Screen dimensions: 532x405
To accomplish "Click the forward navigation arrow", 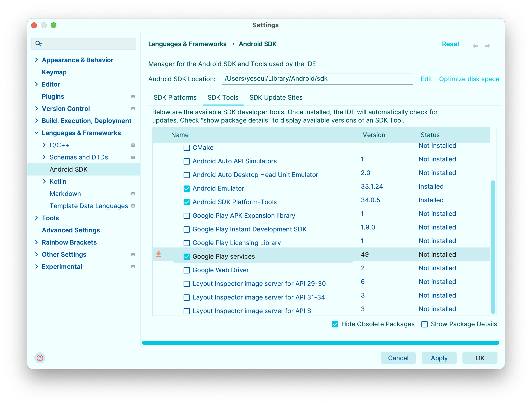I will (x=488, y=46).
